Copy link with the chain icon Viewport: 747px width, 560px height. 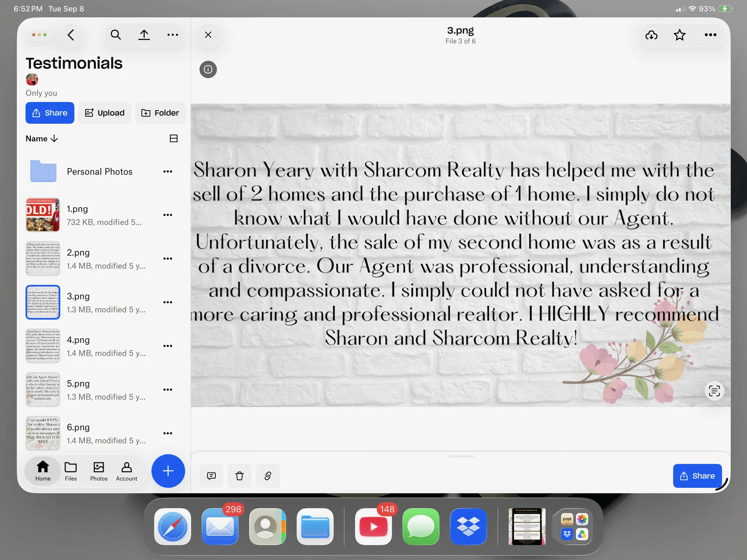coord(268,476)
